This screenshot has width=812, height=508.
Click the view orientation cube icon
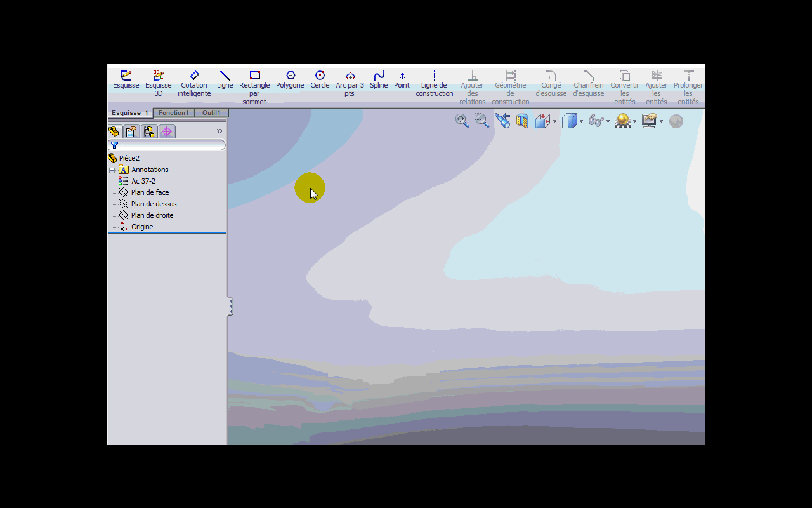pyautogui.click(x=542, y=121)
